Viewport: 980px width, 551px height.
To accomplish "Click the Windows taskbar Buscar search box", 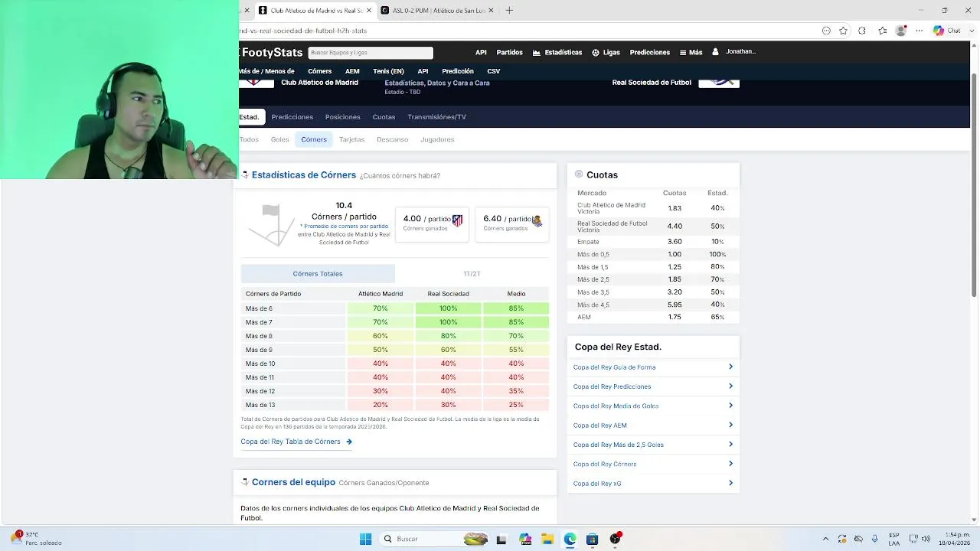I will pos(433,539).
